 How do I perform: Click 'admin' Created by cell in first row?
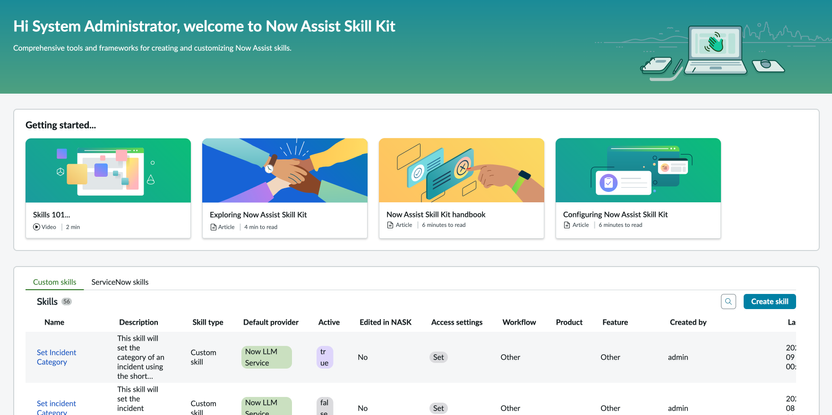pyautogui.click(x=678, y=357)
